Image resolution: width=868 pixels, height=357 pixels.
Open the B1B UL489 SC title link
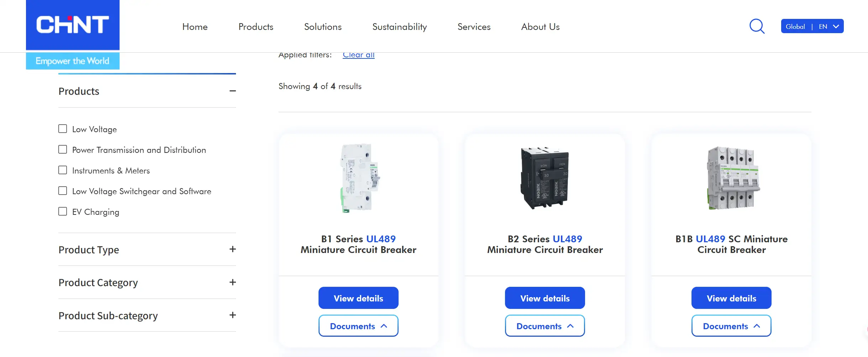(731, 244)
